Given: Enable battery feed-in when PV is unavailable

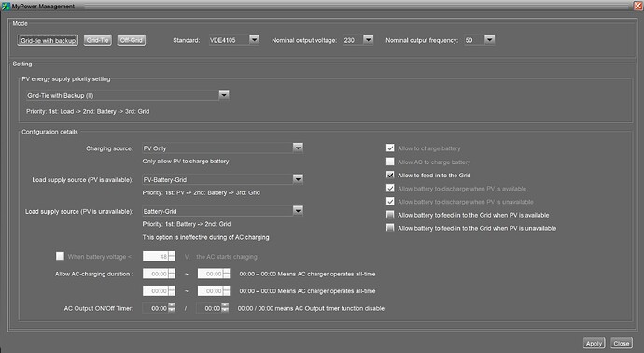Looking at the screenshot, I should click(x=390, y=228).
